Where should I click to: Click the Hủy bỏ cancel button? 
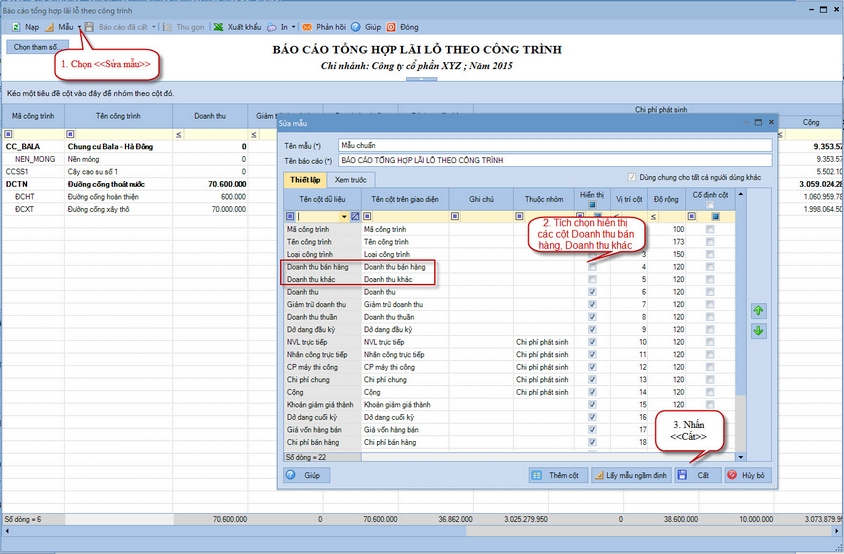(747, 475)
